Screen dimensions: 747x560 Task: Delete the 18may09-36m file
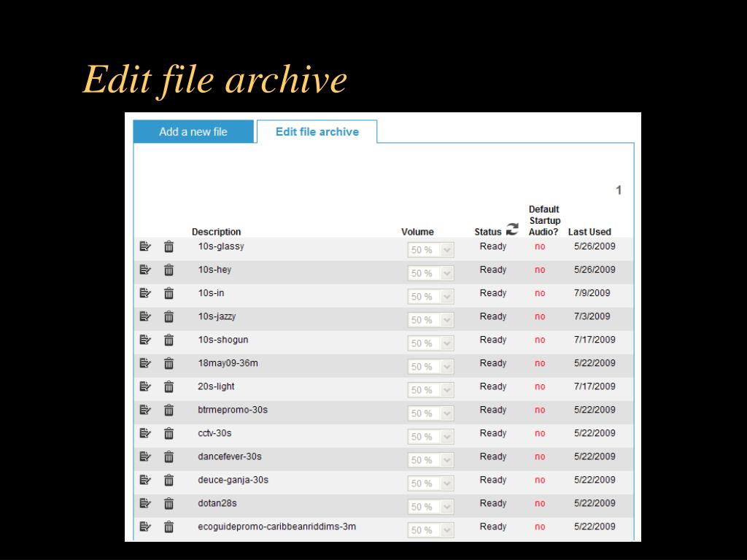pyautogui.click(x=169, y=363)
